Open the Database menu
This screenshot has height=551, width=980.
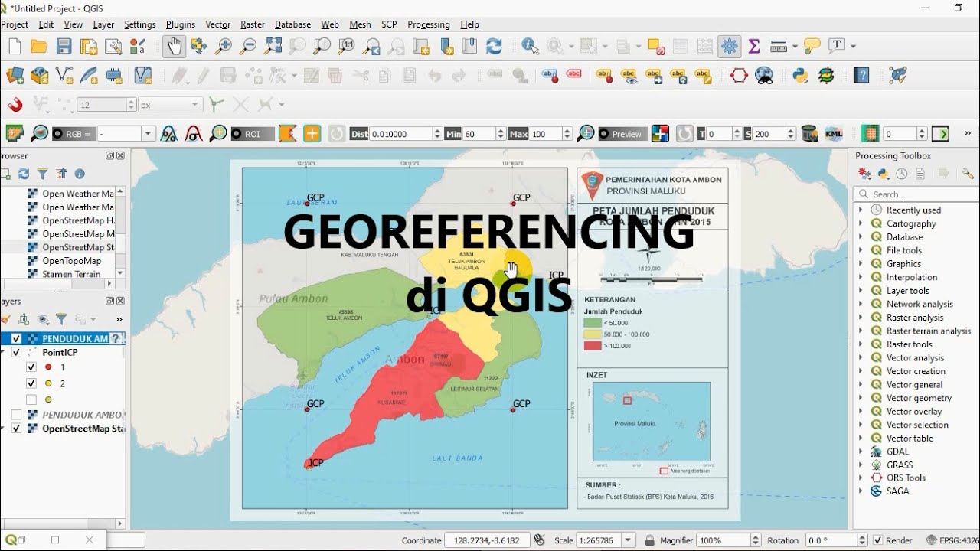coord(292,24)
